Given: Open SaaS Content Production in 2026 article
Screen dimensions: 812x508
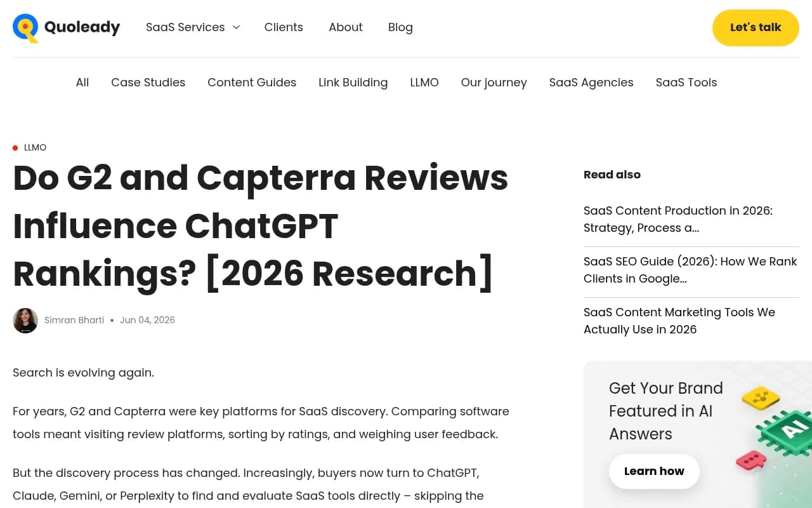Looking at the screenshot, I should [678, 219].
